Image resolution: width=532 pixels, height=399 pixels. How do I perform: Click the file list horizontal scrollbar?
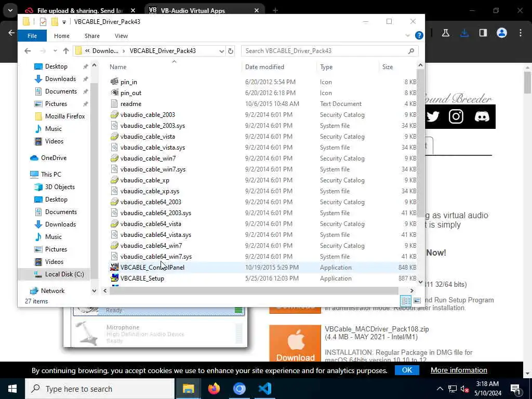tap(254, 291)
